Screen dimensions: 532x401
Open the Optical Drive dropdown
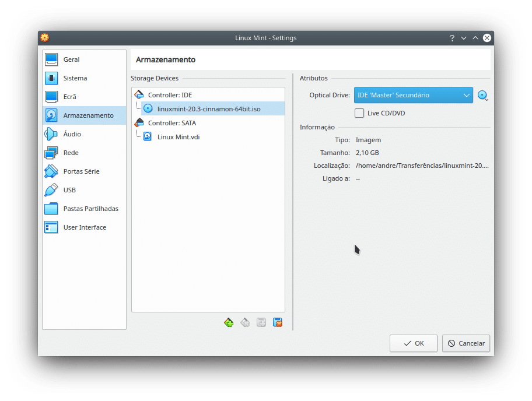pyautogui.click(x=413, y=95)
